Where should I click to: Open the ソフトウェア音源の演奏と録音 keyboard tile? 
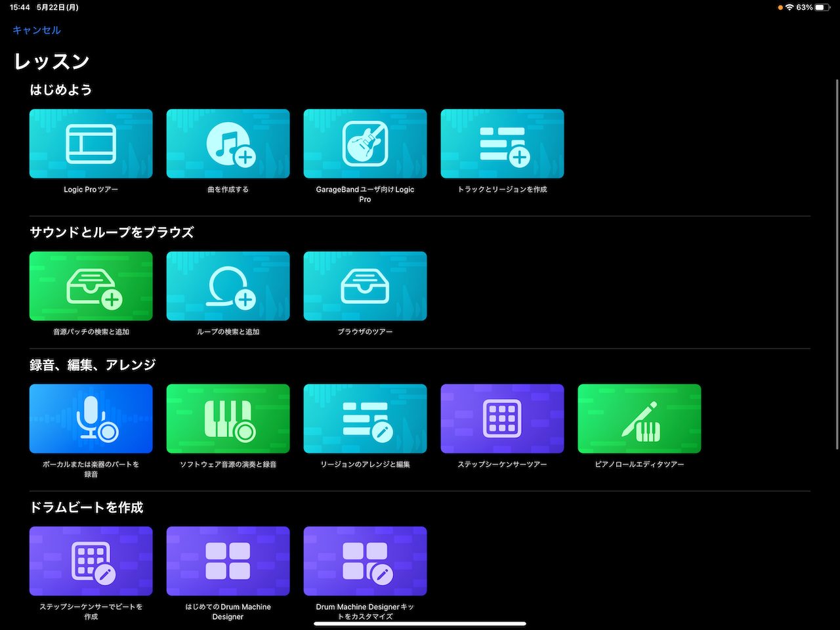point(228,419)
